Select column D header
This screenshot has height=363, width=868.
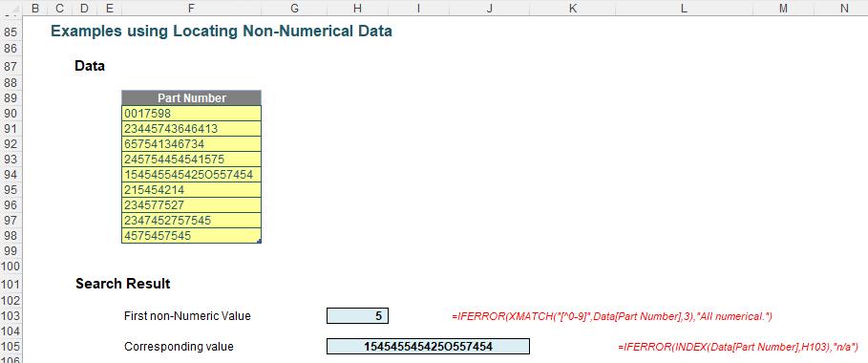point(84,8)
